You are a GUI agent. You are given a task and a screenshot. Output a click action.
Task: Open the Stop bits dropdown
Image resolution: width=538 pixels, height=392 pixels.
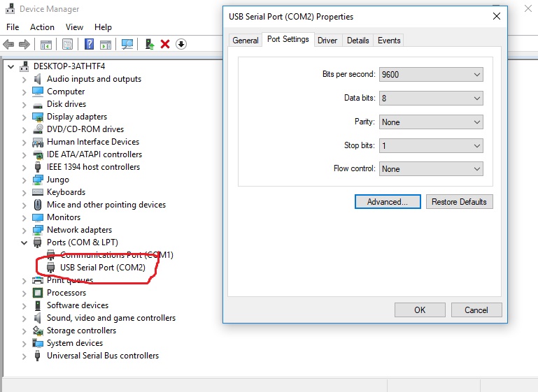[431, 145]
